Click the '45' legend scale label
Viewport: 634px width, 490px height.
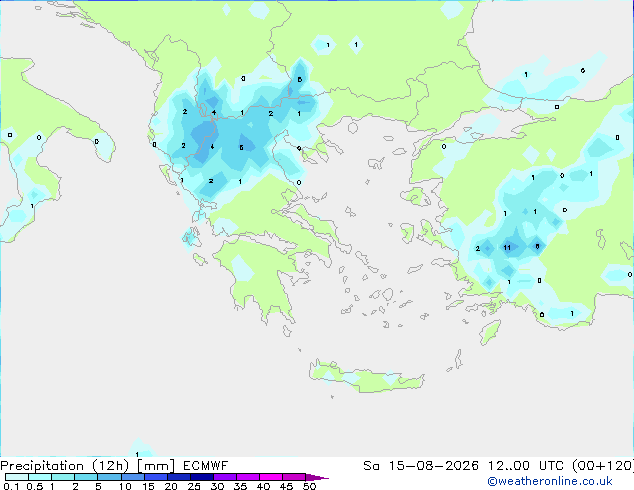[x=286, y=486]
